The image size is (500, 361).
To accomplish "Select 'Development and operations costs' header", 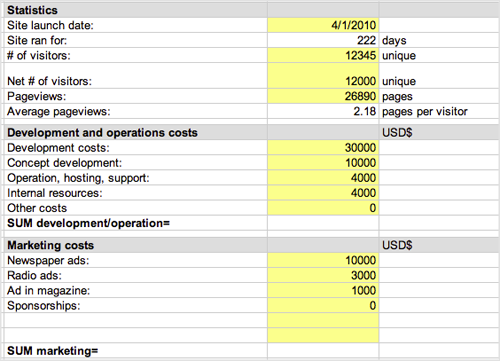I will 136,133.
